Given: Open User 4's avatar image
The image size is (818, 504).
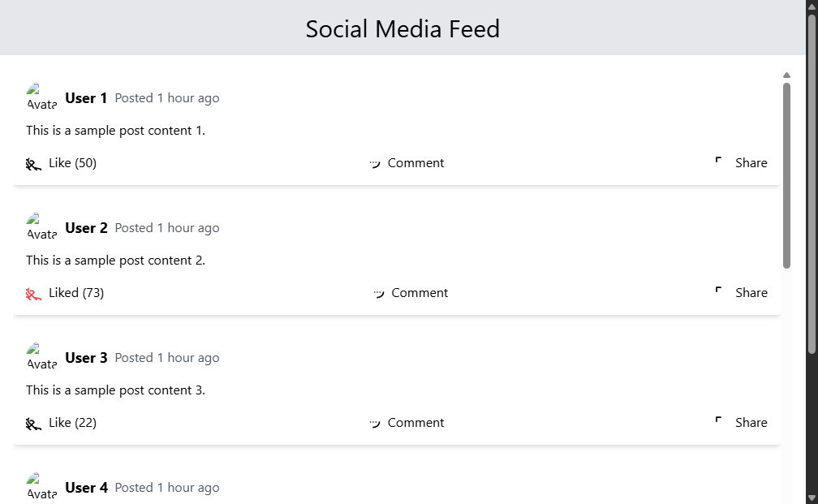Looking at the screenshot, I should point(41,487).
